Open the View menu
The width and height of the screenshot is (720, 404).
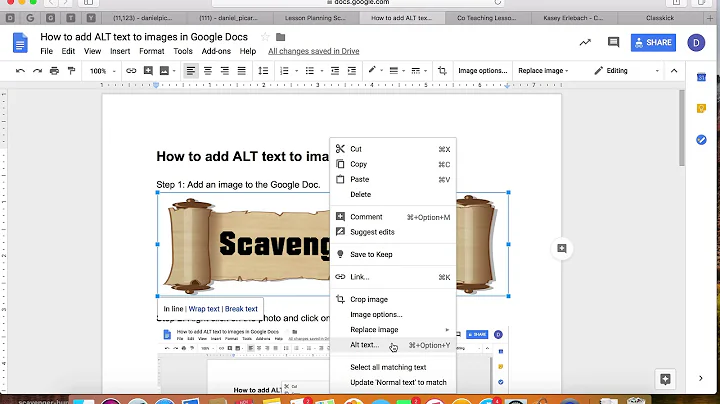(92, 51)
